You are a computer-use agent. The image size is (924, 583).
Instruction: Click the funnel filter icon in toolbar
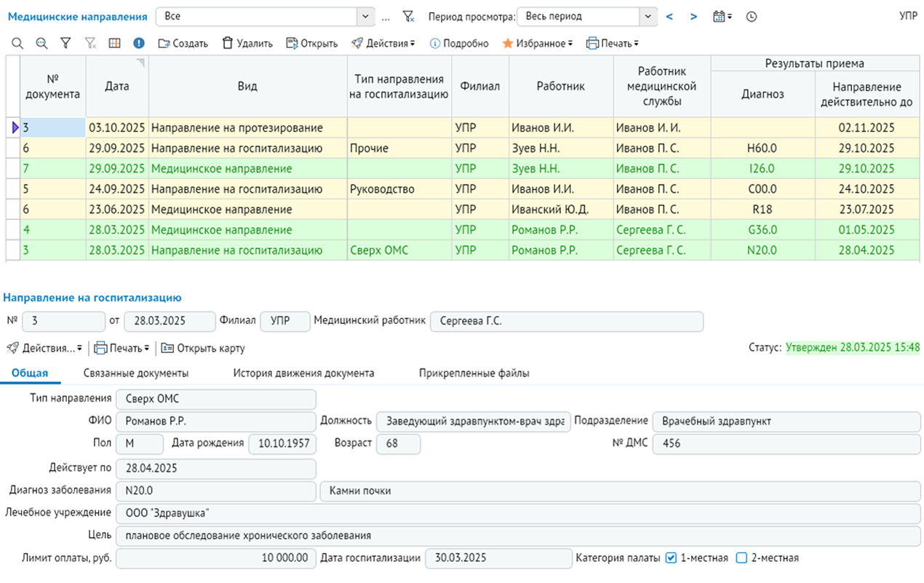[x=65, y=44]
